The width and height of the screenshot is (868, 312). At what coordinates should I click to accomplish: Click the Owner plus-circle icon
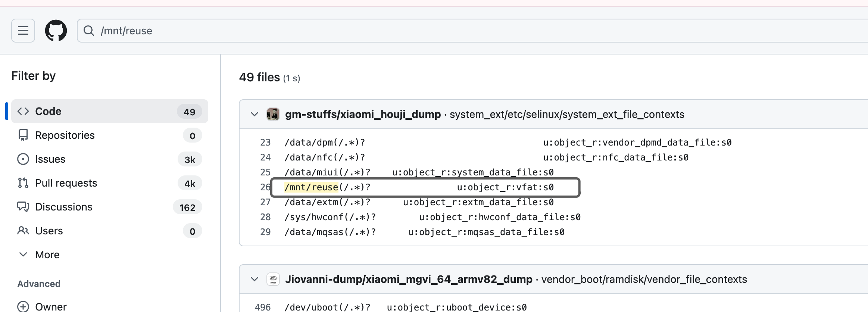tap(23, 306)
